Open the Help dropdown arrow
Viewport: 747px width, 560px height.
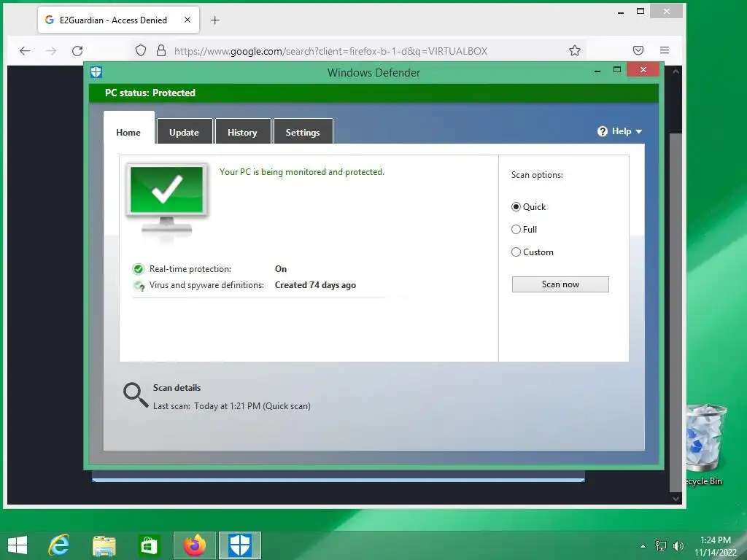pos(639,131)
